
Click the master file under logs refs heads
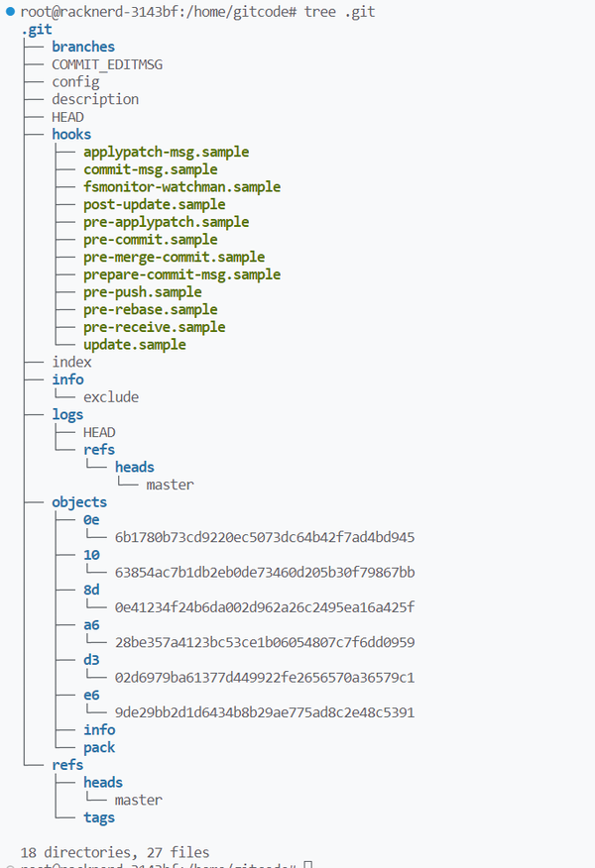[x=170, y=485]
